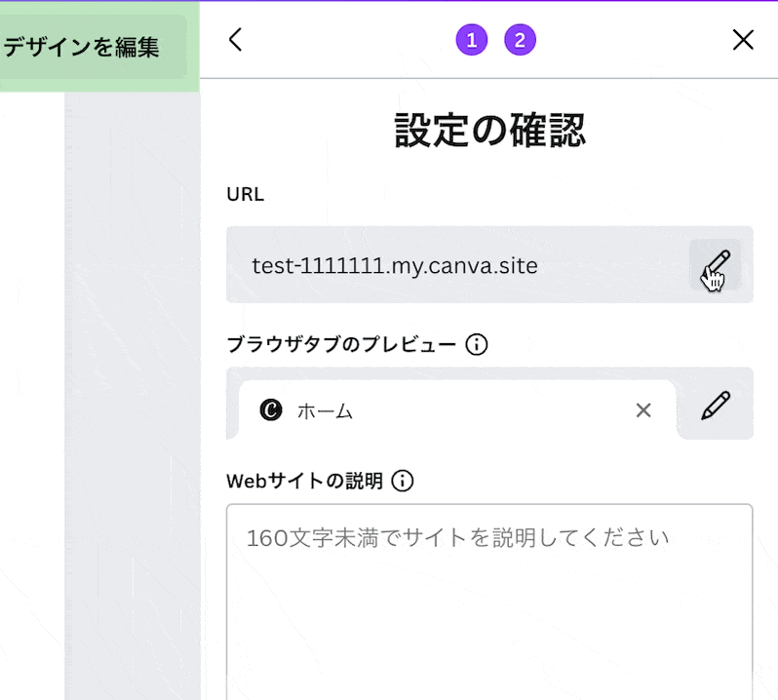Close the 設定の確認 panel with X
Screen dimensions: 778x700
coord(743,40)
